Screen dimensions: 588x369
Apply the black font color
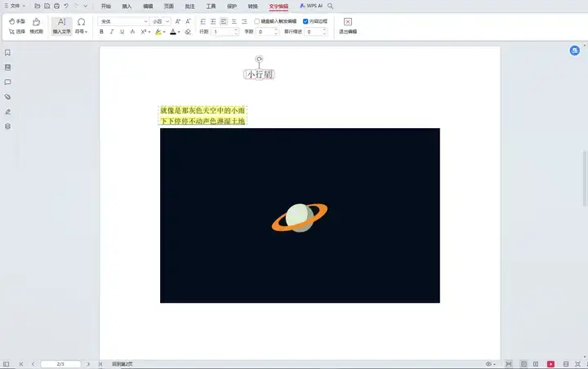click(x=173, y=32)
